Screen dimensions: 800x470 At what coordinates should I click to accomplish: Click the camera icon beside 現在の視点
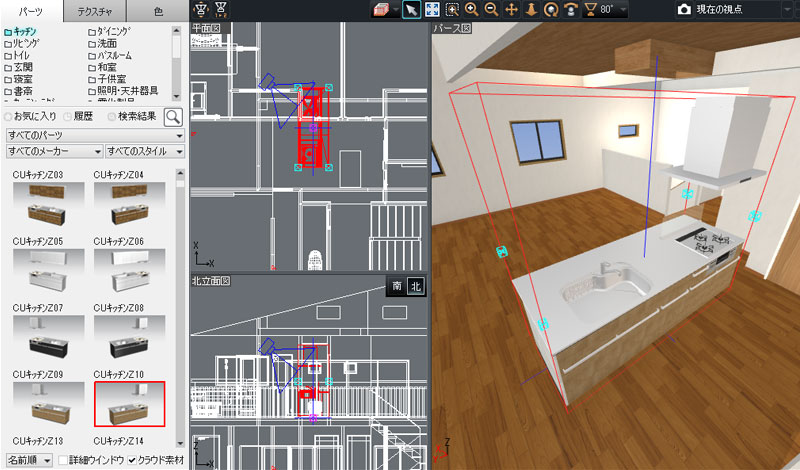pyautogui.click(x=684, y=10)
